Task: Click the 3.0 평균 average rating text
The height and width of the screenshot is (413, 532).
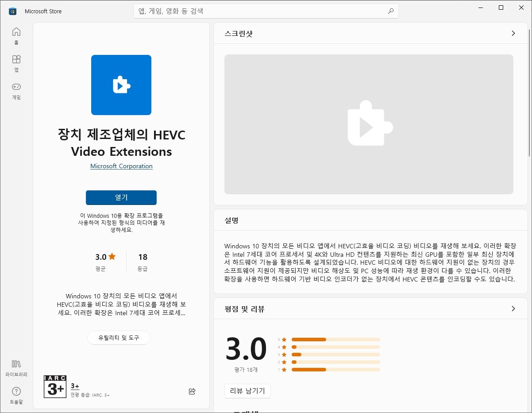Action: pyautogui.click(x=105, y=262)
